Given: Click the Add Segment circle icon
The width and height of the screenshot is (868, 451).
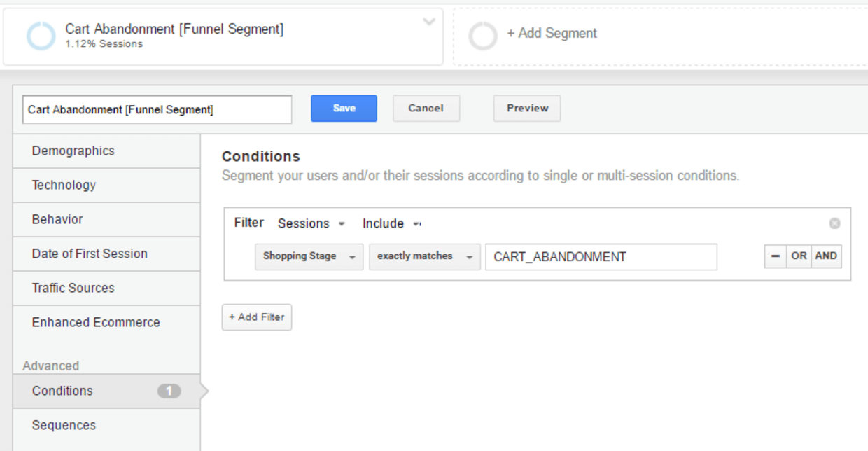Looking at the screenshot, I should (x=483, y=36).
